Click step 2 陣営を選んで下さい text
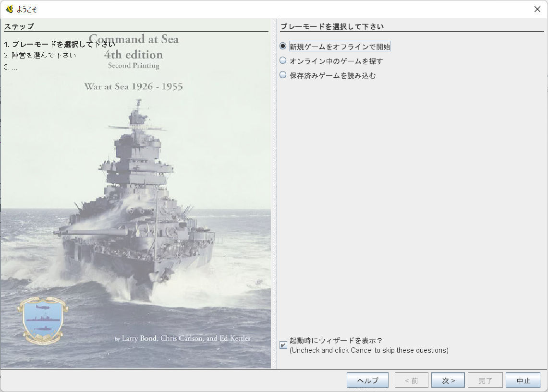Screen dimensions: 548x392 click(x=40, y=55)
